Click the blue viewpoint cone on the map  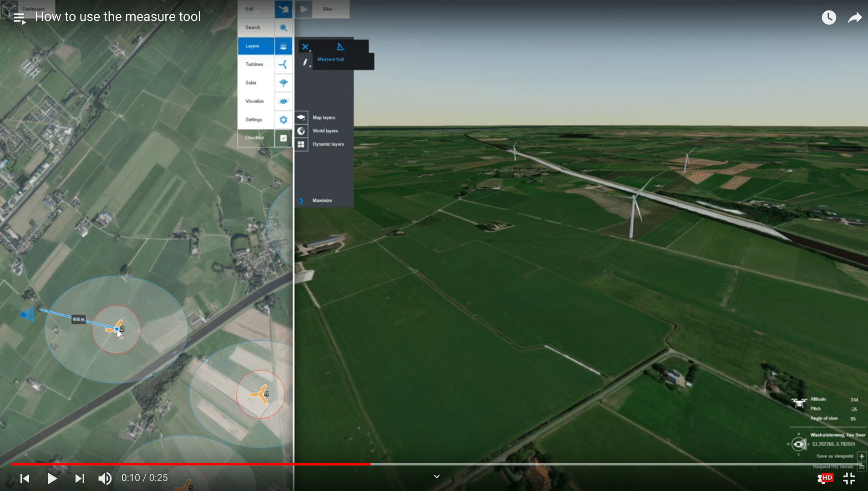coord(28,314)
